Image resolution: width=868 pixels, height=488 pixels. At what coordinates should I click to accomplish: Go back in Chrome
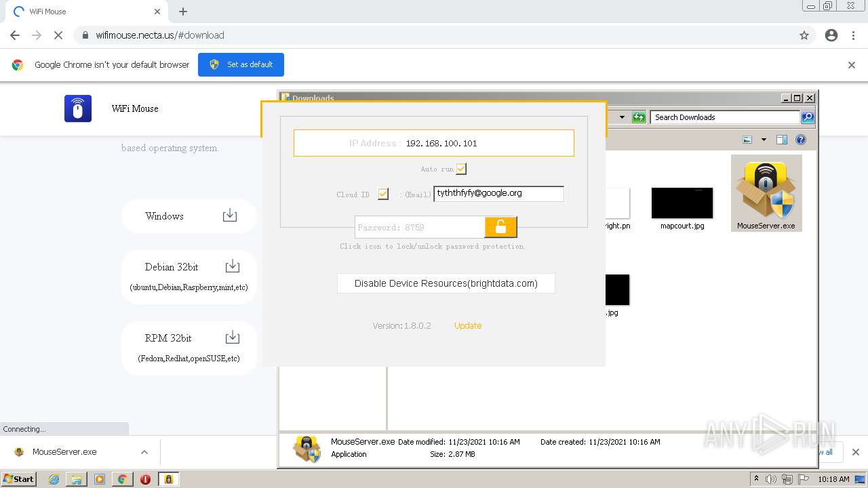[x=15, y=35]
